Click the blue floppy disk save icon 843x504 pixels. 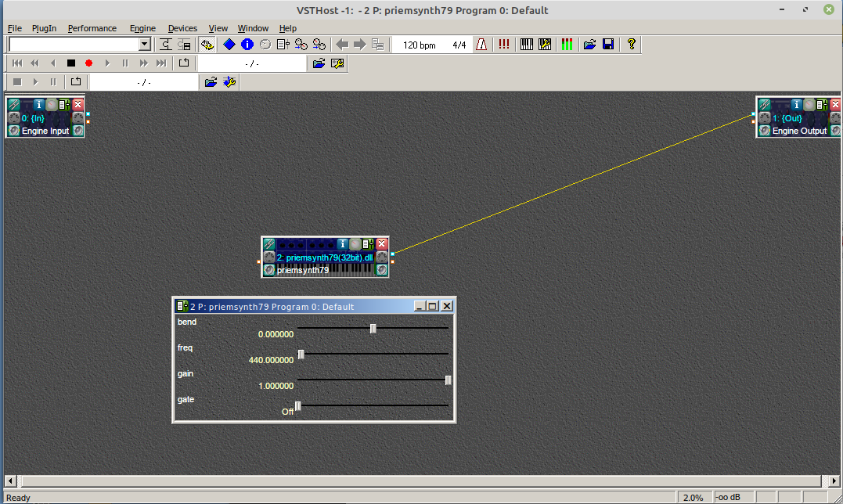point(608,45)
